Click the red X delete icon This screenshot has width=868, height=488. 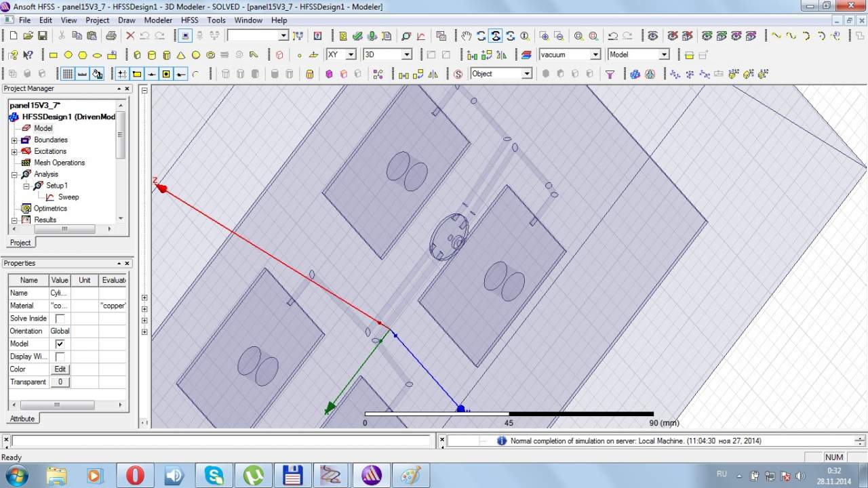130,36
